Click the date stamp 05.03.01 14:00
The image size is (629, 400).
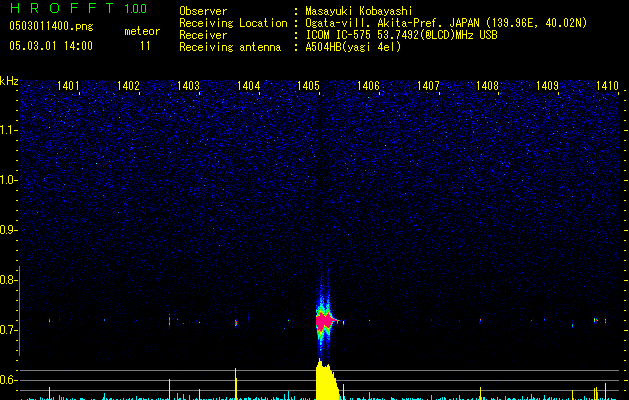51,45
